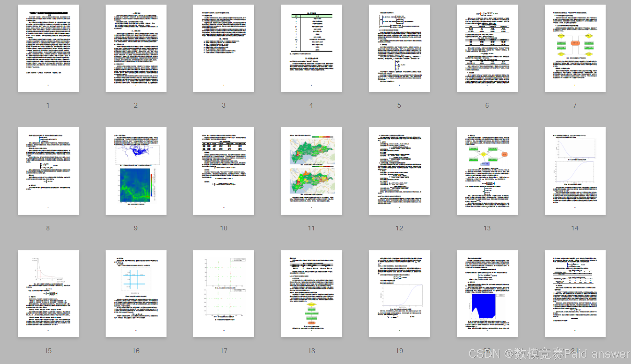Open page 15 thumbnail with decay curve
Image resolution: width=631 pixels, height=364 pixels.
tap(48, 294)
